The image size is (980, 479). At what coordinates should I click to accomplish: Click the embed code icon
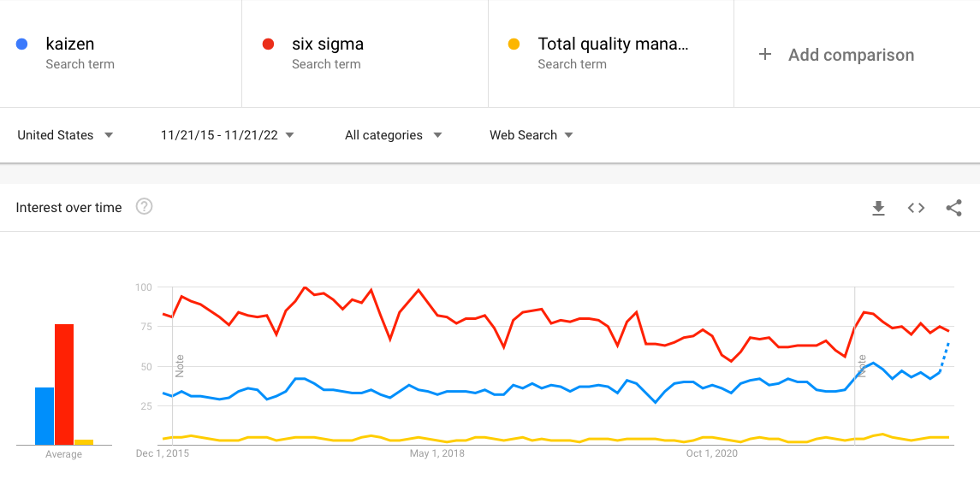tap(916, 208)
